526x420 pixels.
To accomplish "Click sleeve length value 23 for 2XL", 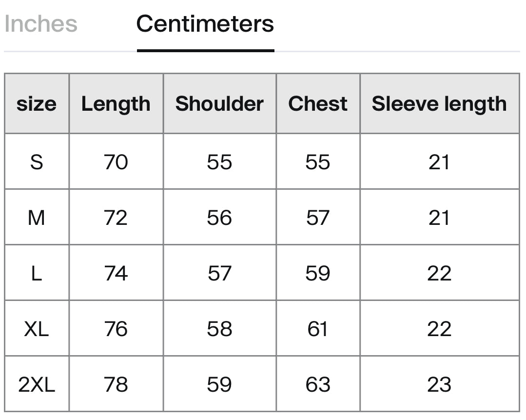I will (439, 384).
